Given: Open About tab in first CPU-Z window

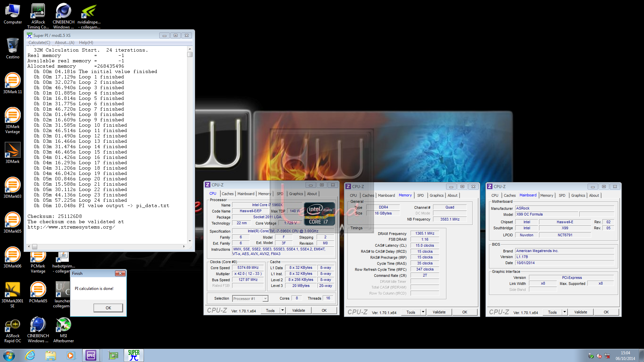Looking at the screenshot, I should pos(312,194).
